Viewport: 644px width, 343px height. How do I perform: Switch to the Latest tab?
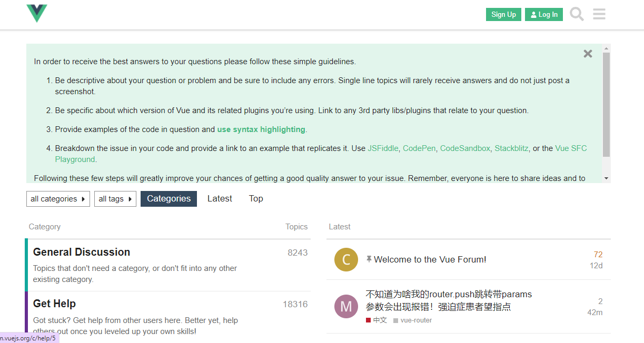pyautogui.click(x=220, y=199)
